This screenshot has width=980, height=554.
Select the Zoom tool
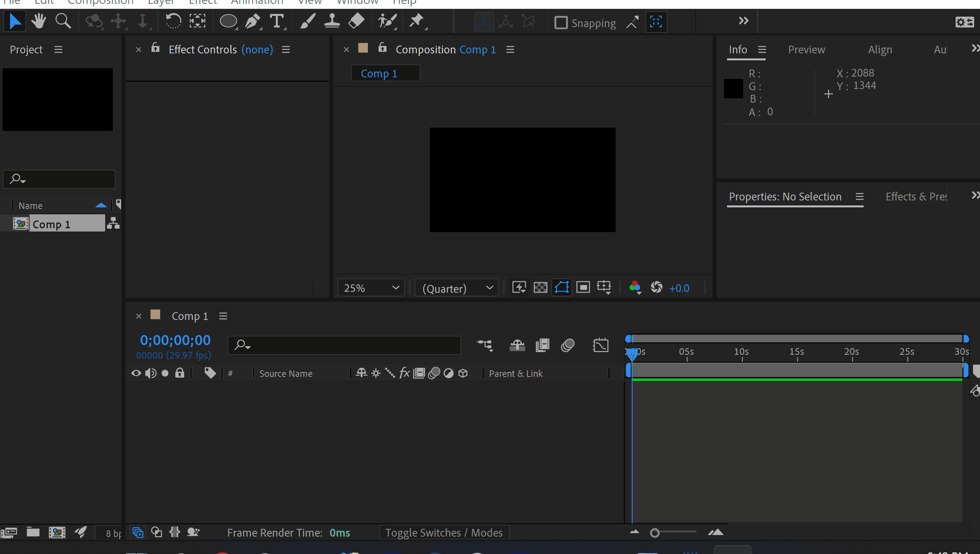[x=63, y=21]
